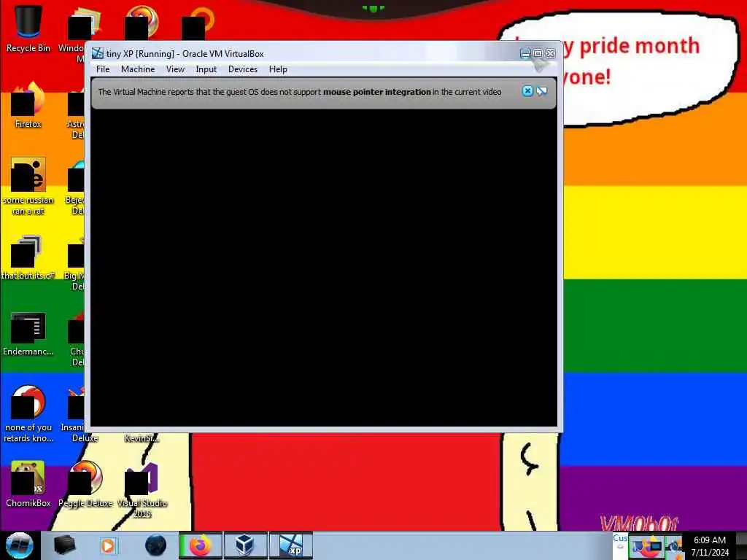Switch to Firefox from the taskbar
This screenshot has height=560, width=747.
click(200, 545)
